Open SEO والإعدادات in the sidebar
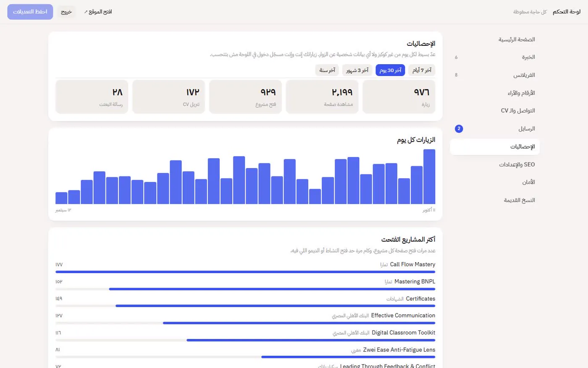Screen dimensions: 588x368 [x=495, y=164]
